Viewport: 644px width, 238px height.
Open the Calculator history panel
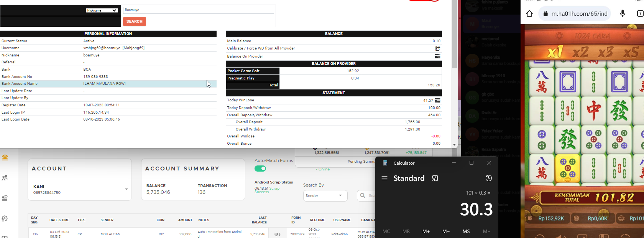click(488, 178)
